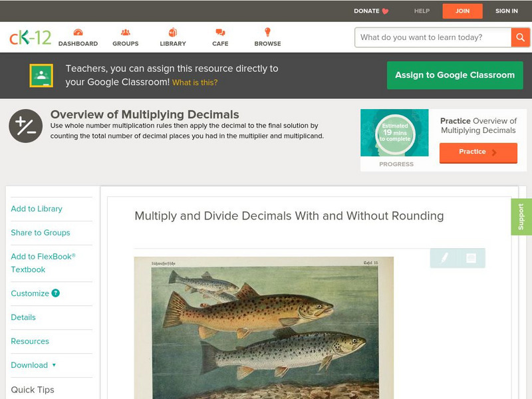Click the Add to Library link
Image resolution: width=532 pixels, height=399 pixels.
(37, 209)
